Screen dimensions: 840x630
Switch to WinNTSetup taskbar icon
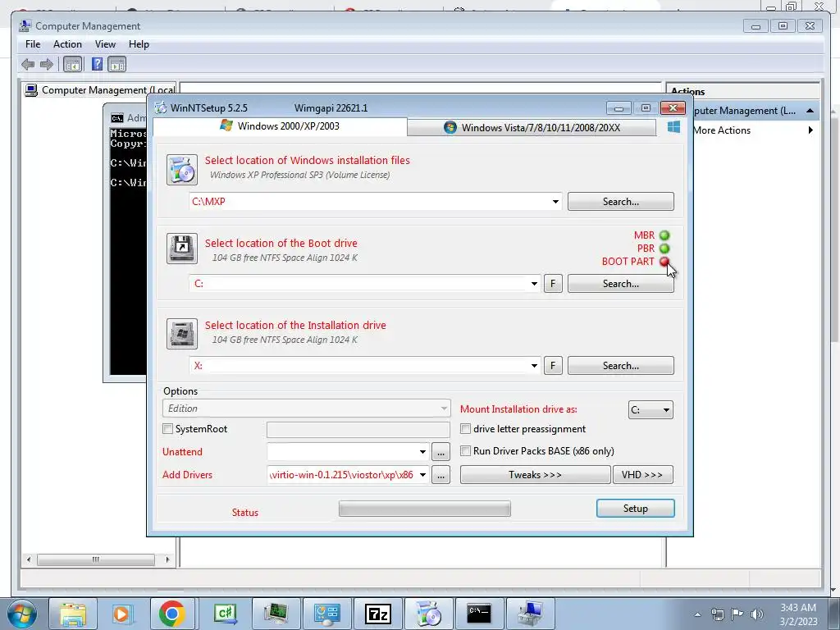428,614
